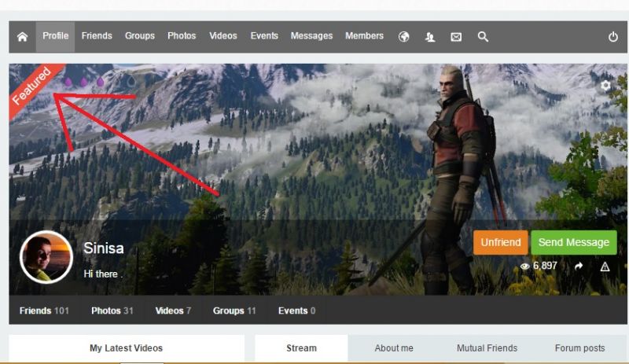Click the third purple karma drop
This screenshot has width=629, height=364.
(x=100, y=82)
